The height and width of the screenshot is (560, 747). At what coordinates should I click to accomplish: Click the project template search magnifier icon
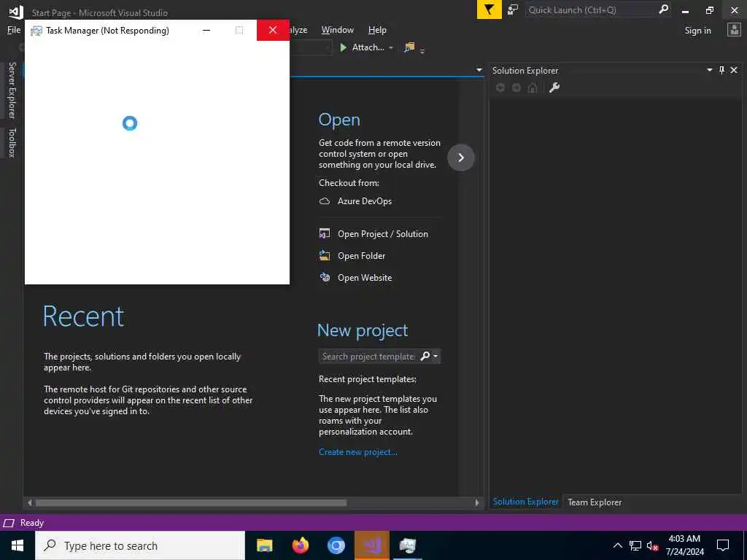(x=425, y=356)
